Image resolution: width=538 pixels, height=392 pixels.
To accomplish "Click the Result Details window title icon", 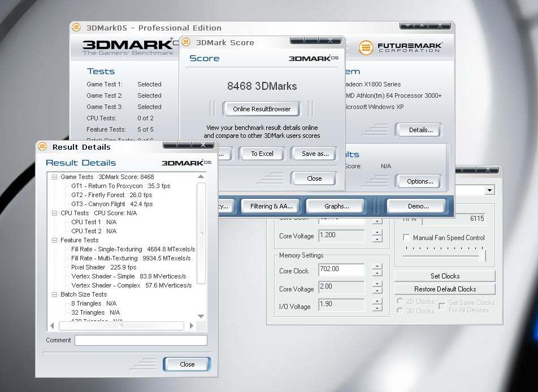I will 42,146.
